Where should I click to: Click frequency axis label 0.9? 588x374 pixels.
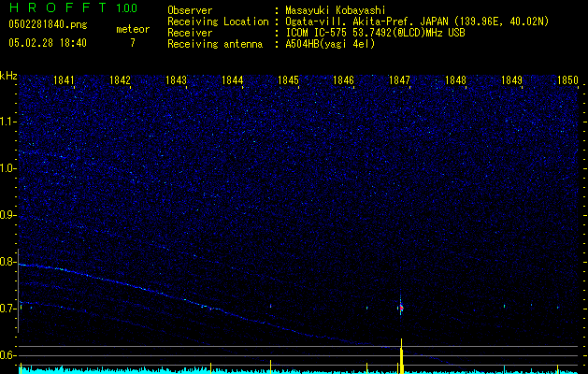click(x=7, y=215)
